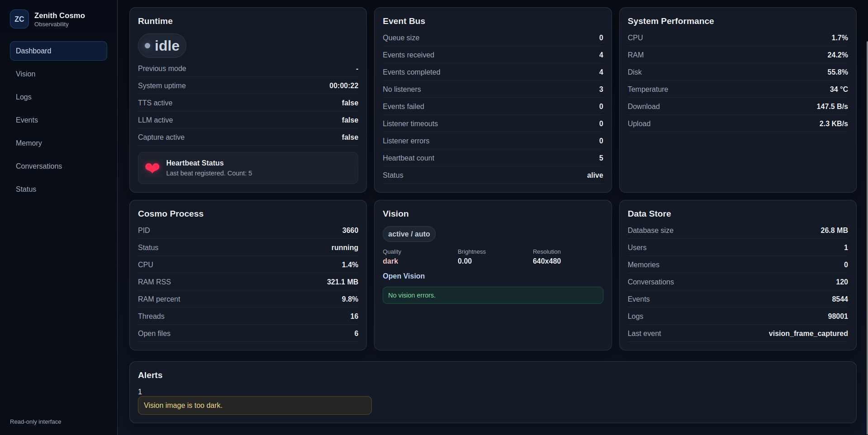Open the Dashboard sidebar item
868x435 pixels.
58,51
